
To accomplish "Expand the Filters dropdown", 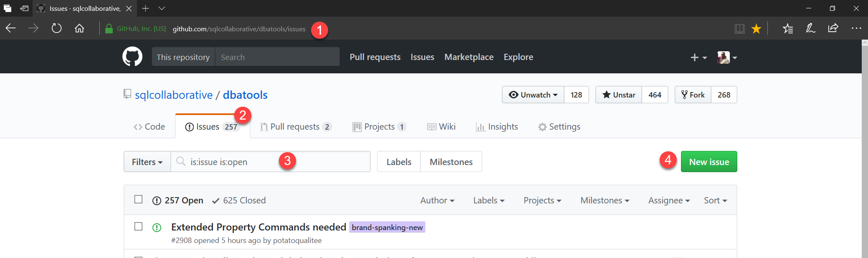I will point(147,162).
